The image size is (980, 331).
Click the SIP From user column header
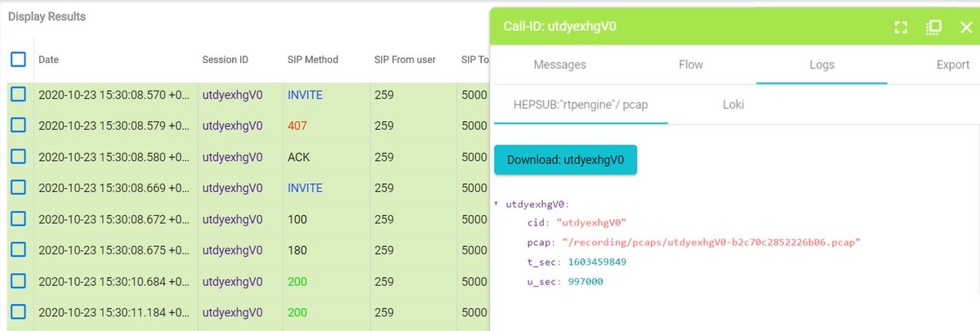(x=405, y=60)
